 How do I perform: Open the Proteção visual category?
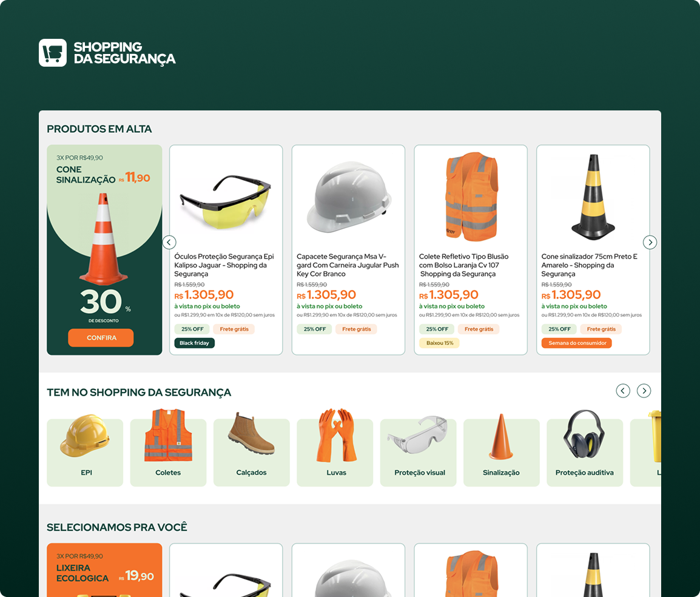[x=419, y=452]
